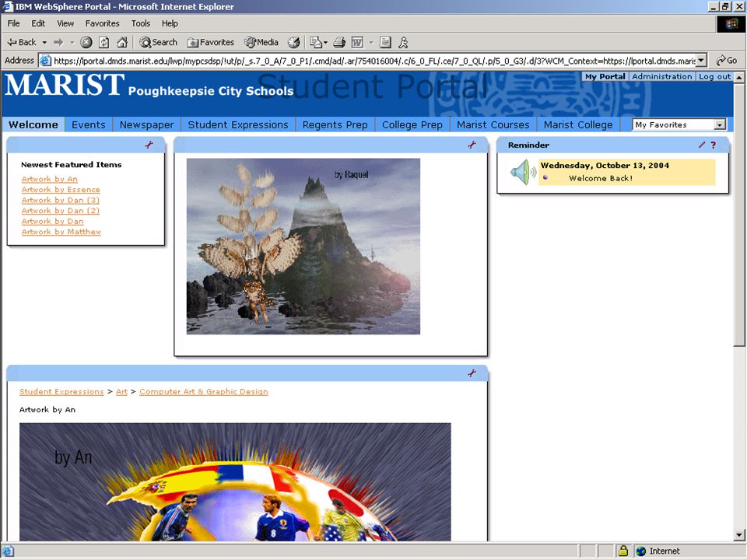Open the File menu
This screenshot has width=747, height=560.
pos(13,23)
